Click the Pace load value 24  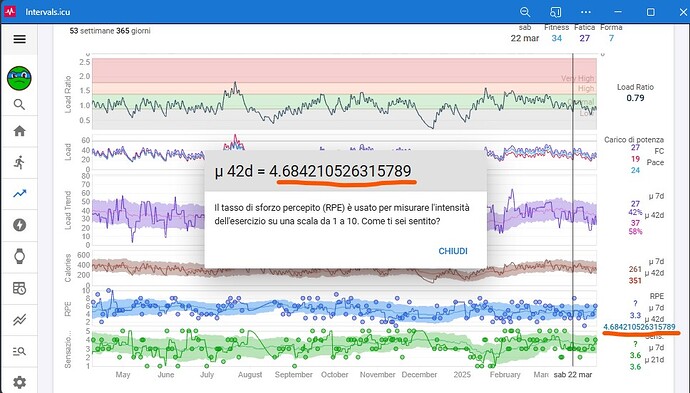pyautogui.click(x=635, y=170)
